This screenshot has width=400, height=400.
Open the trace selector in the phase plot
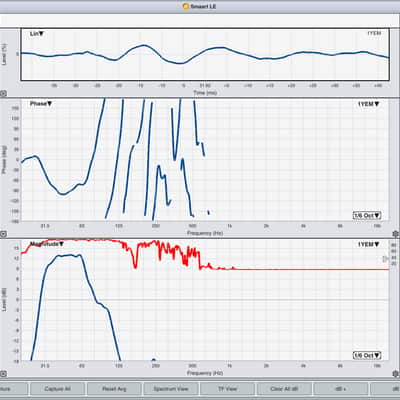pyautogui.click(x=368, y=104)
